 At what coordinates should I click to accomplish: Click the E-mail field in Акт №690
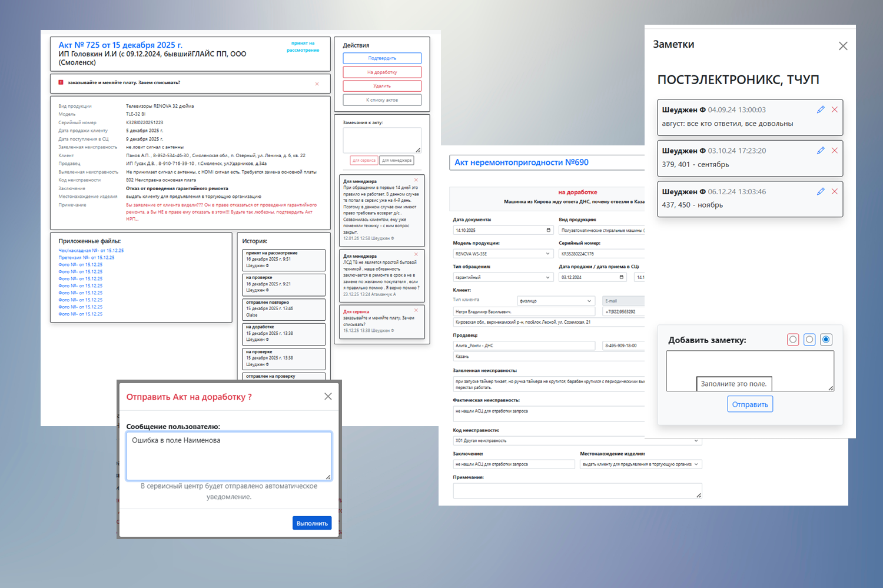(623, 301)
